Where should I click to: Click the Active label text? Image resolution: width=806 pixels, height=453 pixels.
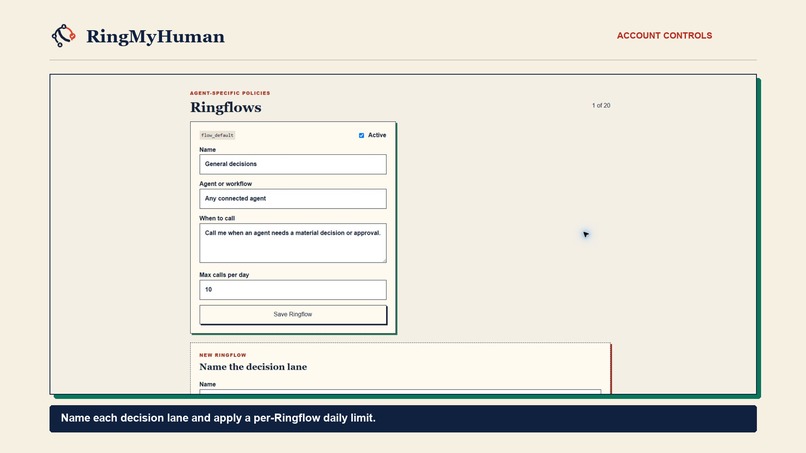point(377,135)
